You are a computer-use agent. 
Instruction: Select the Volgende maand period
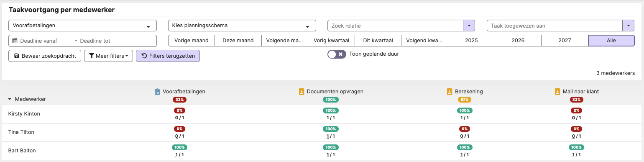point(285,41)
